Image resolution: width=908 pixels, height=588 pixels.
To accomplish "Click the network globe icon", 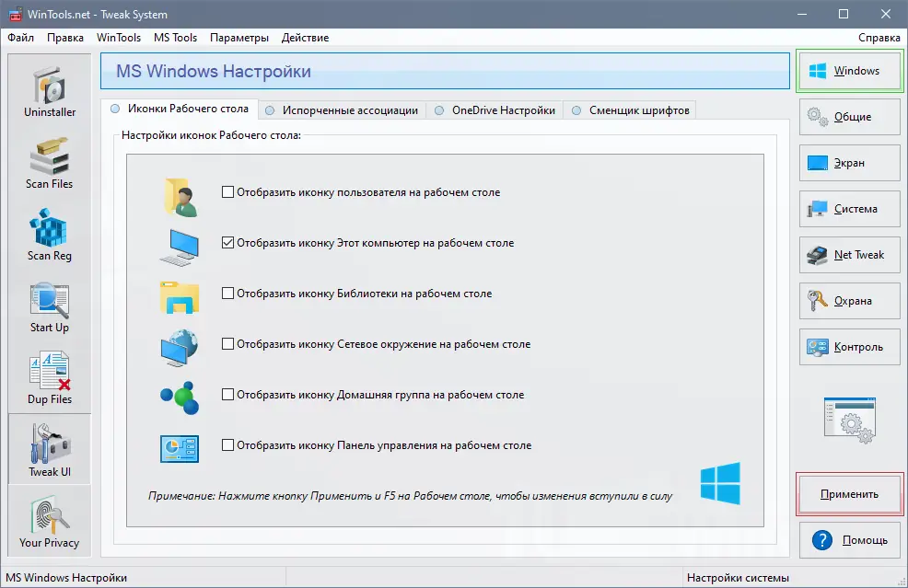I will [x=180, y=347].
